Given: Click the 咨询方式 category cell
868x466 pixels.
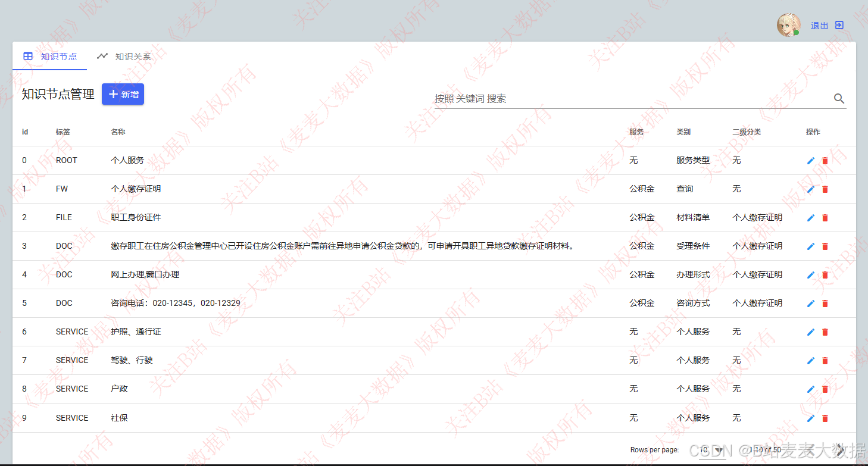Looking at the screenshot, I should click(x=693, y=304).
